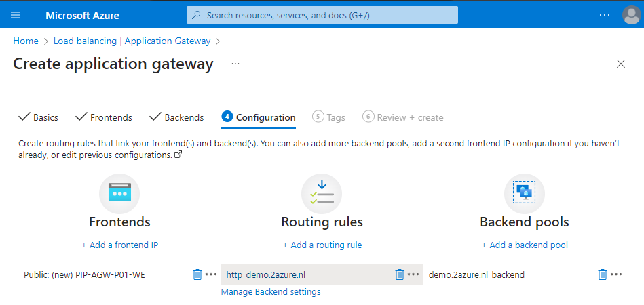Open the top bar ellipsis menu
The width and height of the screenshot is (644, 305).
coord(604,15)
